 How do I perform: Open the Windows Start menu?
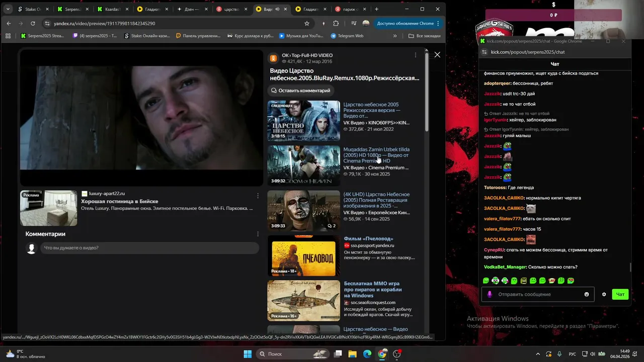[248, 354]
